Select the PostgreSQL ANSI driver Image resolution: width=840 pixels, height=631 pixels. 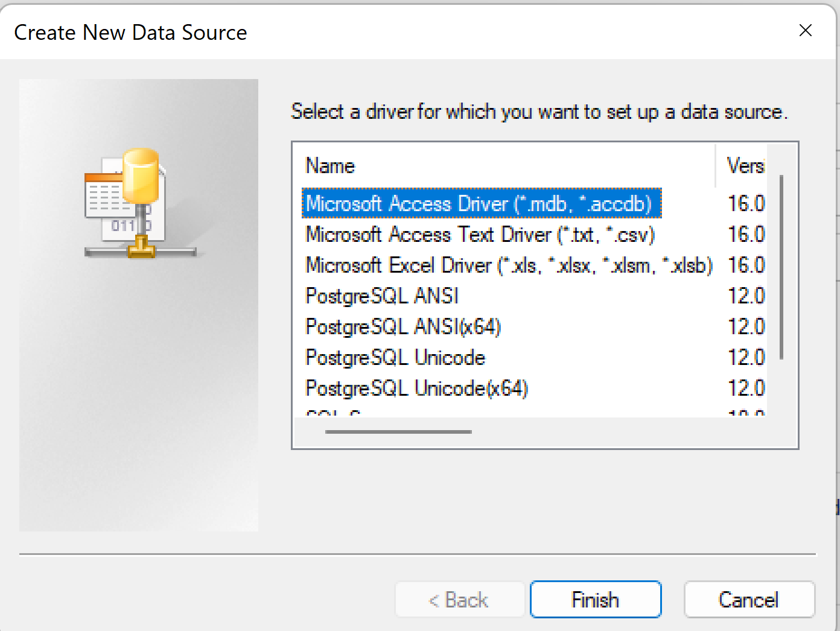click(382, 296)
